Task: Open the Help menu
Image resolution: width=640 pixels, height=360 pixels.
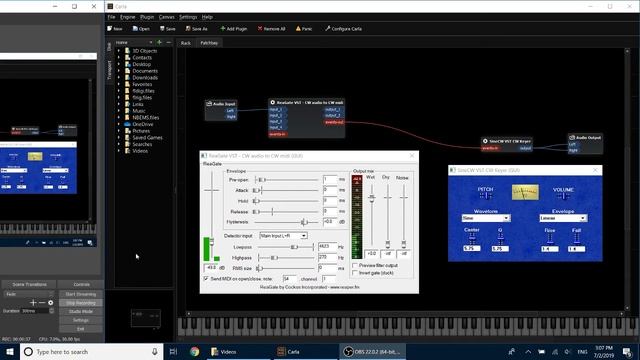Action: click(x=207, y=17)
